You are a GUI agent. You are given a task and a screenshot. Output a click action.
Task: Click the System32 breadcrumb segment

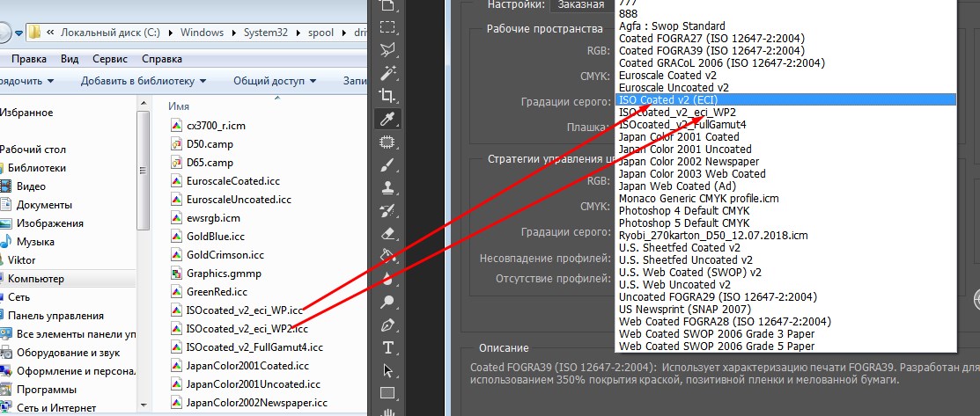[x=266, y=32]
